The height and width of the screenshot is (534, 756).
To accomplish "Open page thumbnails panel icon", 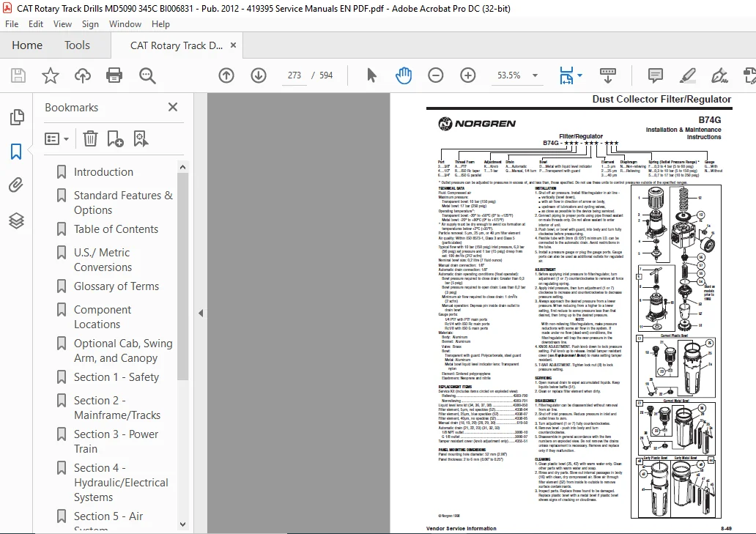I will click(17, 117).
